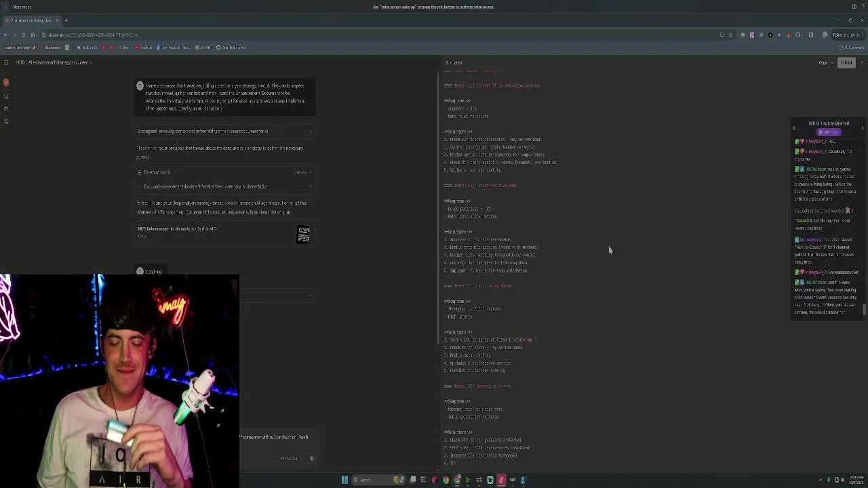Expand the strategized thinking summary block

(224, 131)
